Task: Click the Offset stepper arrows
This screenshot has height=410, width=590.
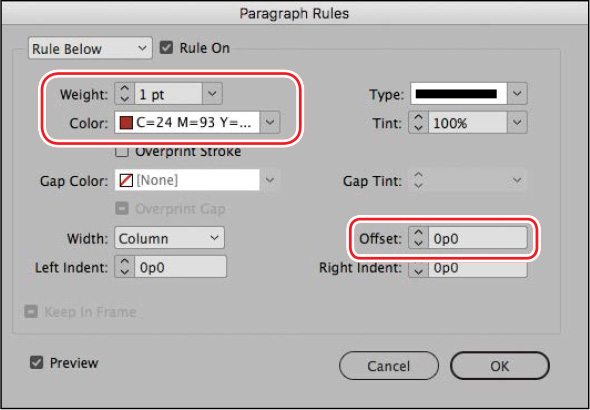Action: pos(419,238)
